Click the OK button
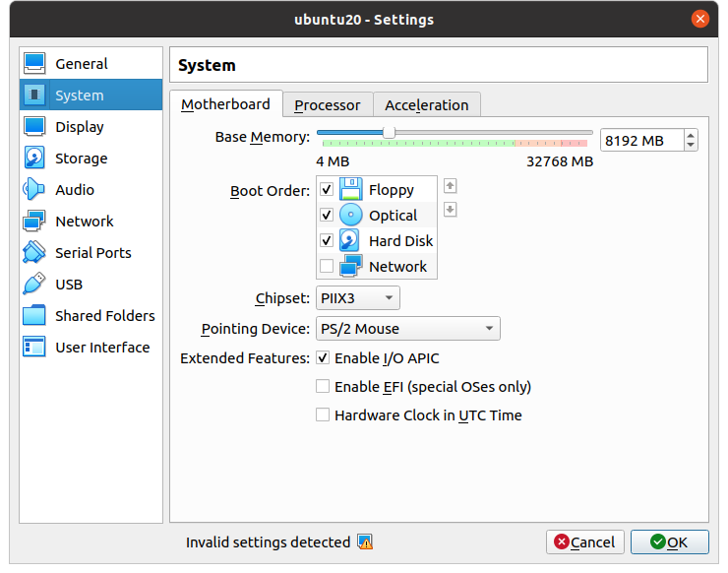This screenshot has height=573, width=728. (670, 541)
